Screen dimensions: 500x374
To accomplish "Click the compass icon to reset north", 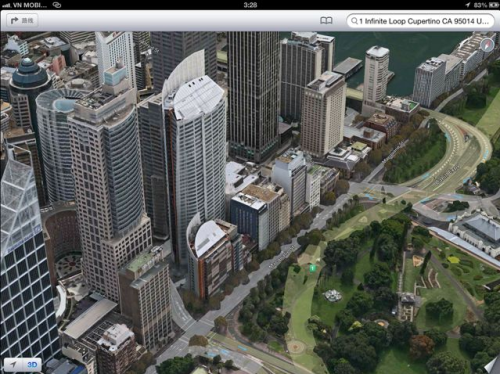I will tap(487, 45).
